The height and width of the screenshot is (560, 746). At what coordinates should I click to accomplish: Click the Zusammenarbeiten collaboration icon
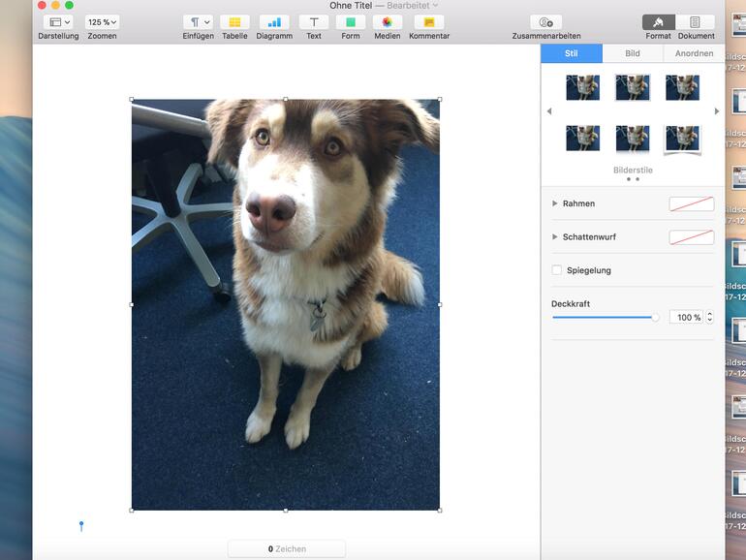point(546,22)
